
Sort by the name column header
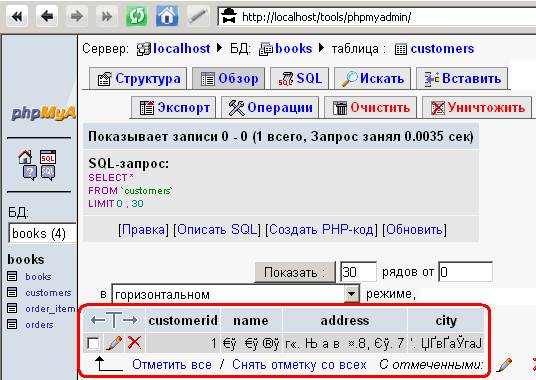251,321
